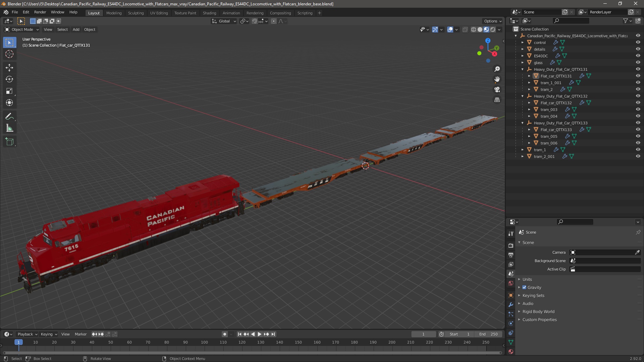Screen dimensions: 644x362
Task: Toggle X-ray mode in viewport header
Action: click(x=465, y=29)
